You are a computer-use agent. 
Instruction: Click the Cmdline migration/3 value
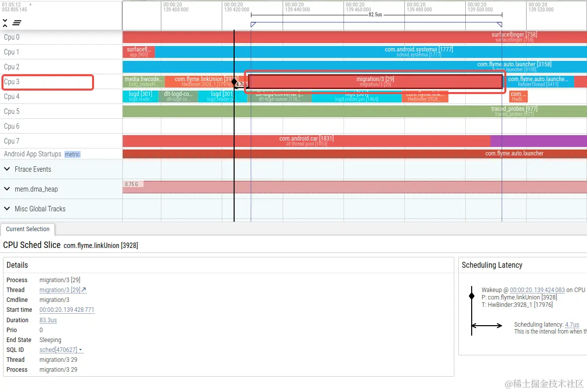(x=54, y=300)
